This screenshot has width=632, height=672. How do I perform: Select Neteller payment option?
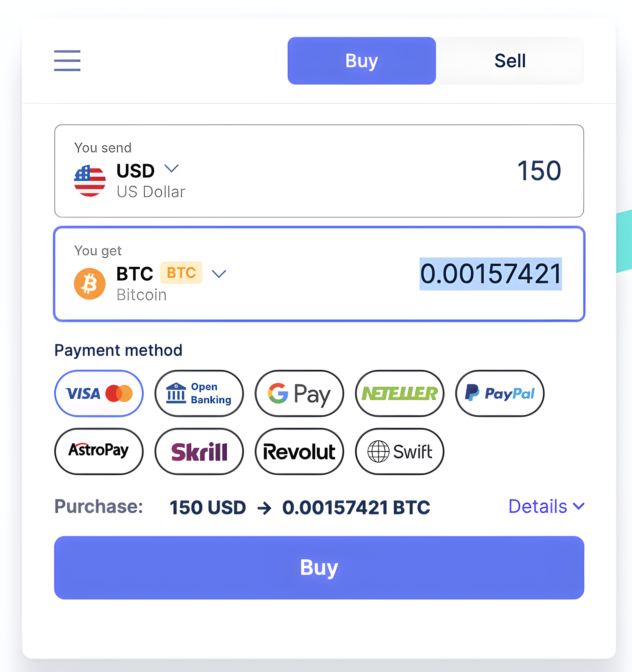(x=399, y=394)
